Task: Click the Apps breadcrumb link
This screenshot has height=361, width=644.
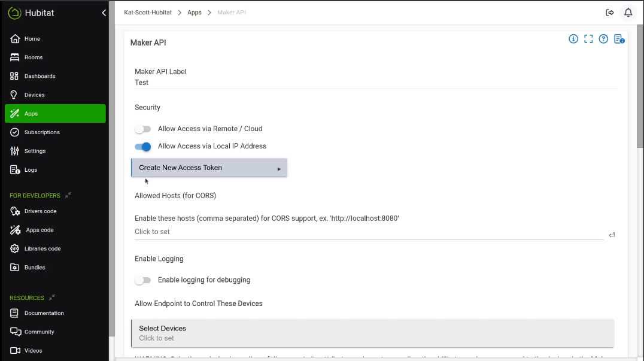Action: 195,13
